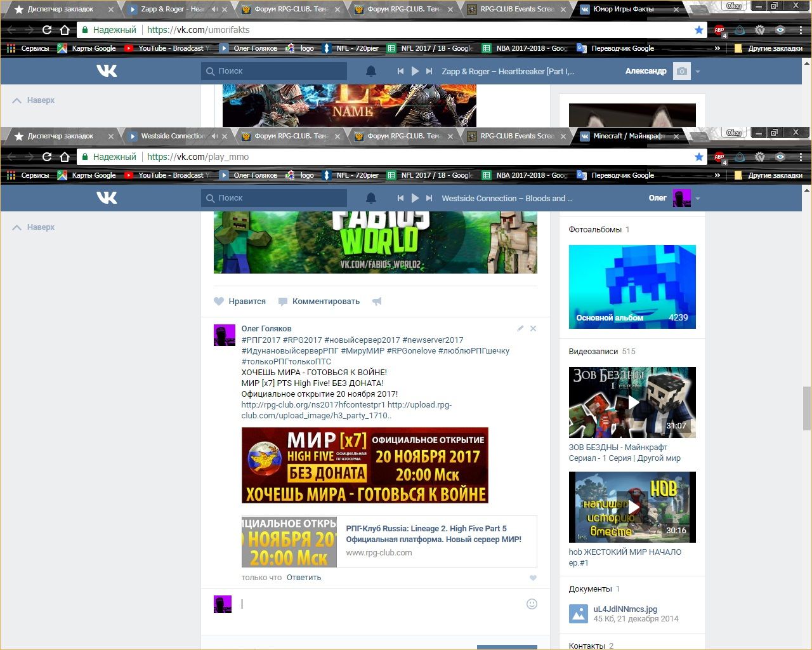Image resolution: width=812 pixels, height=650 pixels.
Task: Select the Minecraft / Майнкрафт tab
Action: tap(628, 136)
